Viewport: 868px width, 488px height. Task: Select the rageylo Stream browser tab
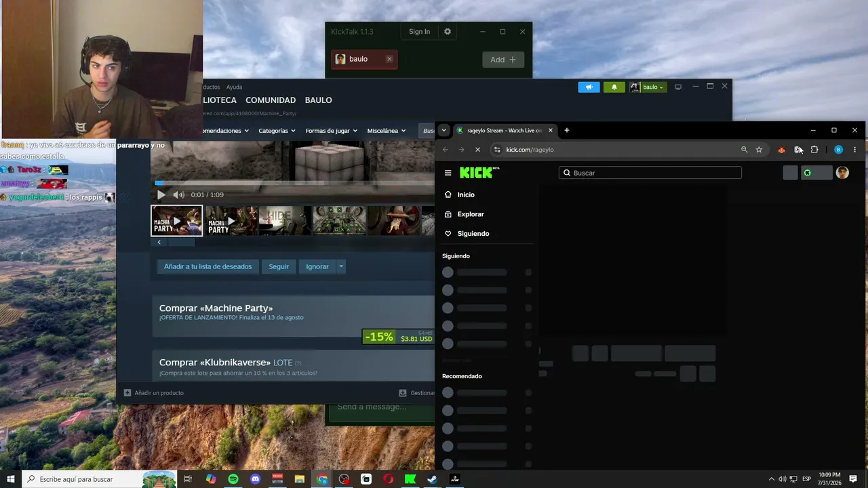tap(504, 130)
